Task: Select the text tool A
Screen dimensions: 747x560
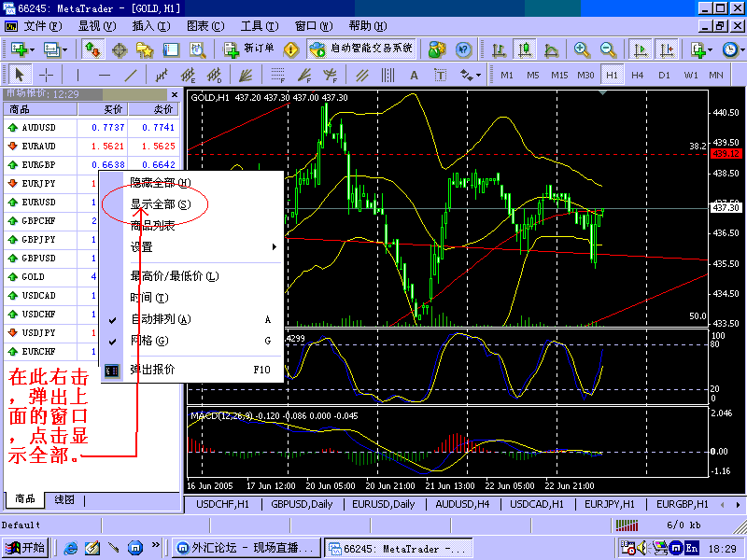Action: coord(414,76)
